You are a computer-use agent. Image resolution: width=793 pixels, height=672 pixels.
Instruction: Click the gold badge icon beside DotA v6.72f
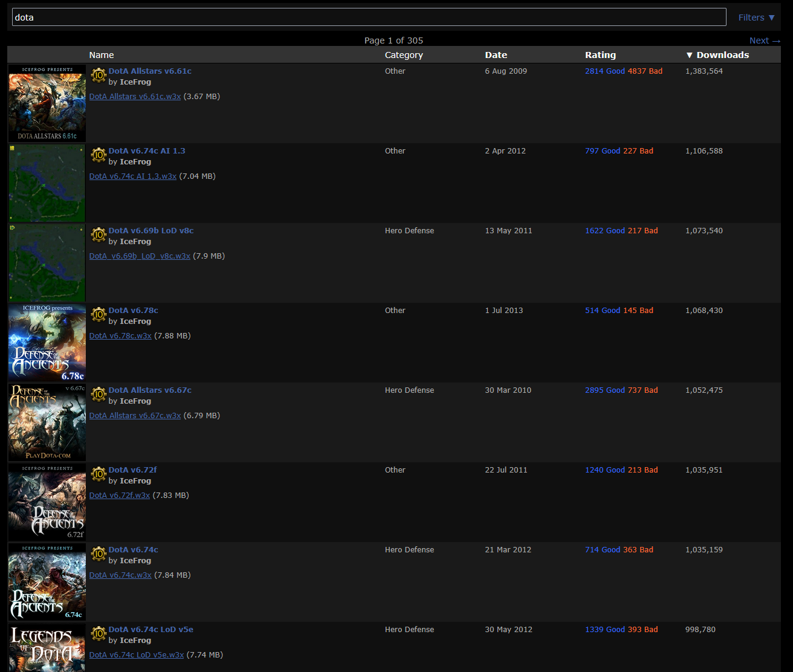coord(99,474)
